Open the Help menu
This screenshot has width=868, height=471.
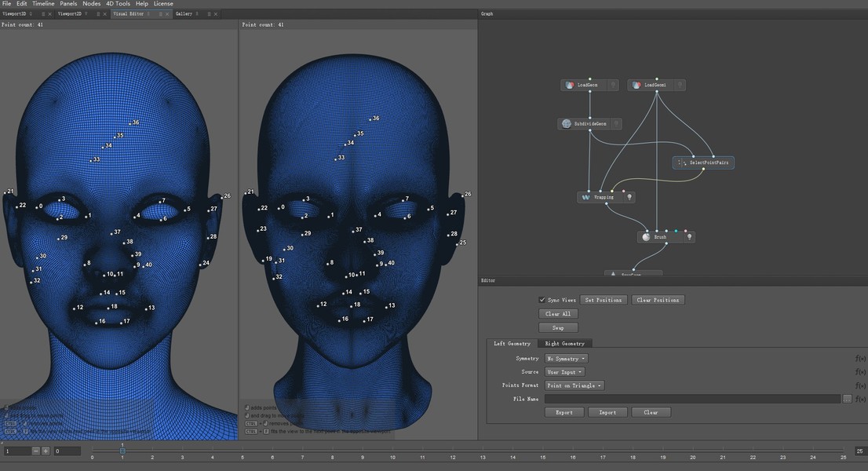(142, 3)
